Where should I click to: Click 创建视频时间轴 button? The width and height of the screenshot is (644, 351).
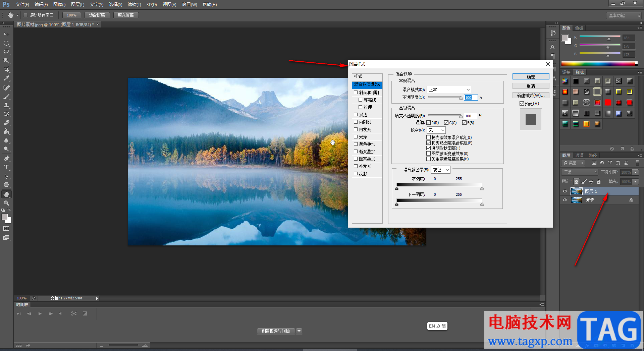pyautogui.click(x=276, y=331)
